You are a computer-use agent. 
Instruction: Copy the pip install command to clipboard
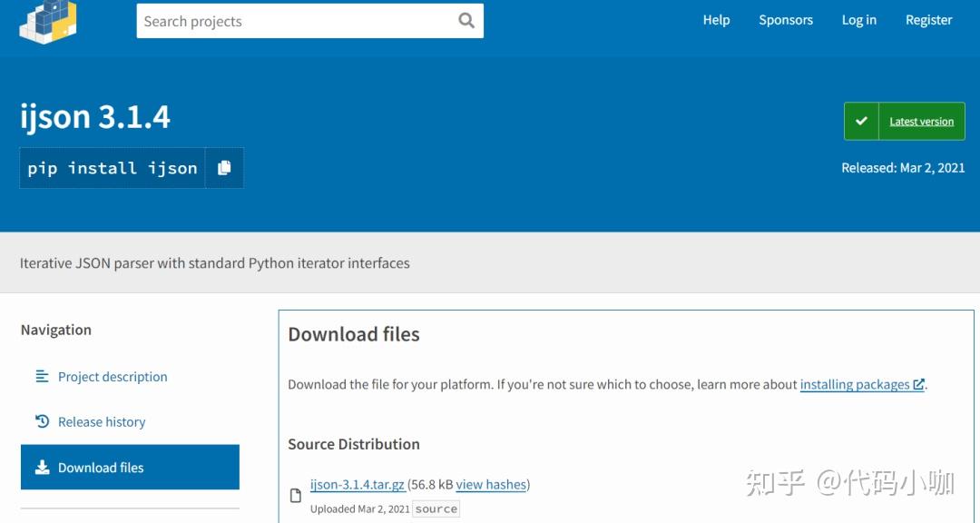[225, 167]
